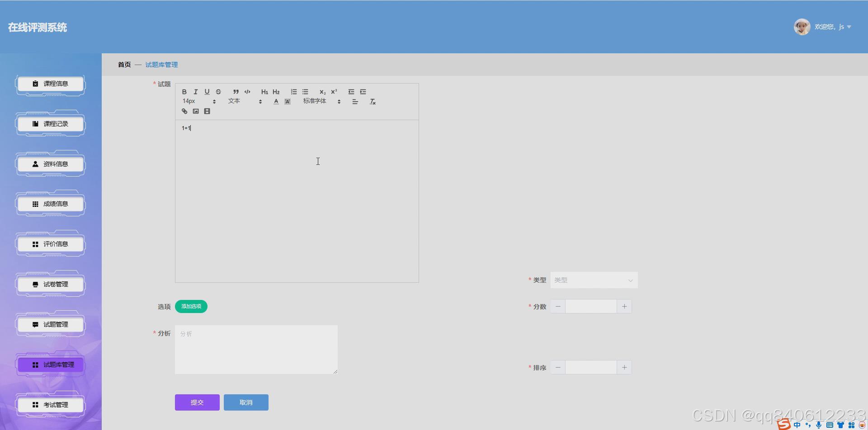Image resolution: width=868 pixels, height=430 pixels.
Task: Open 试卷管理 in the sidebar
Action: (51, 285)
